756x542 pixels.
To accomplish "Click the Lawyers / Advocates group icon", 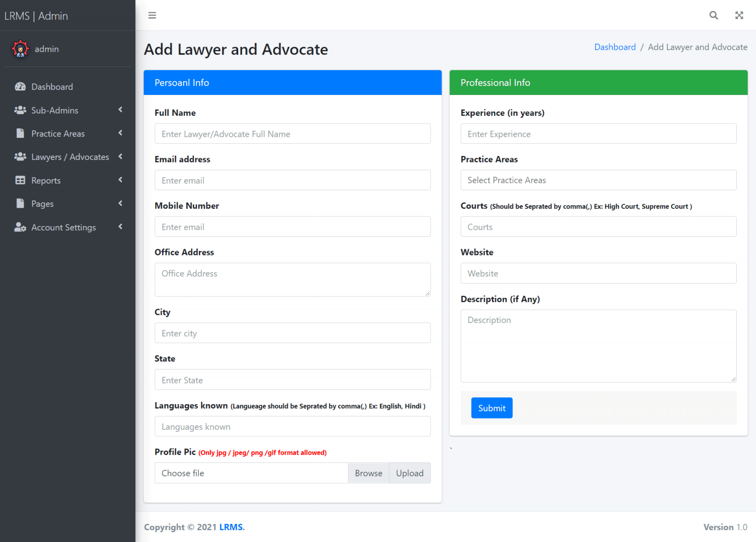I will (20, 157).
